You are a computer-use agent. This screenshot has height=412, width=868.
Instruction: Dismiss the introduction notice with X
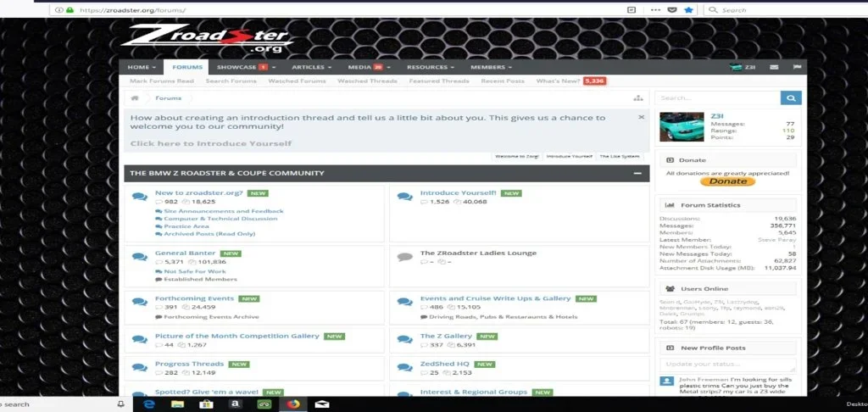click(641, 117)
